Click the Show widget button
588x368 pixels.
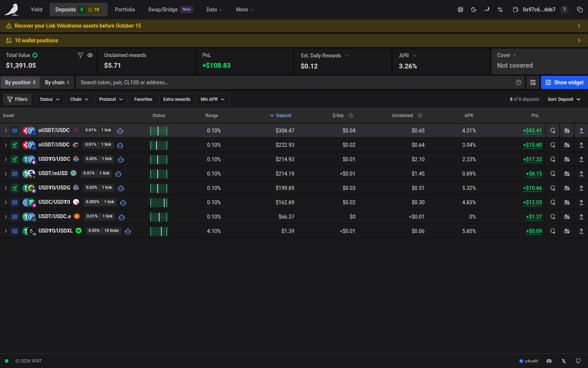click(x=564, y=82)
